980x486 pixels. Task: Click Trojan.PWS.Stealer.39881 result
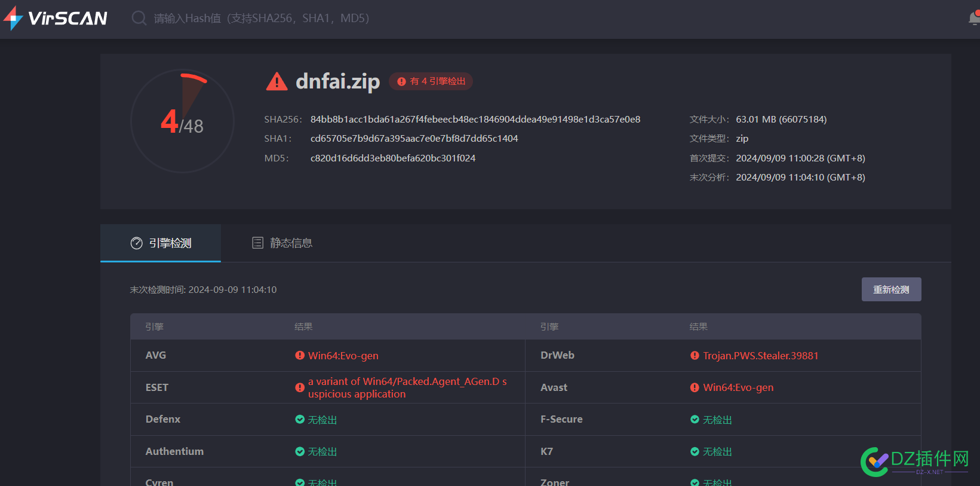pos(761,356)
